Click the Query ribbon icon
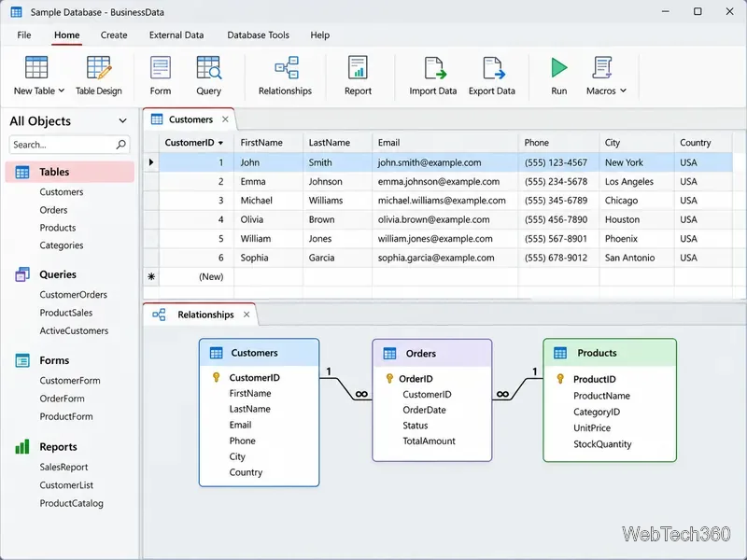The width and height of the screenshot is (747, 560). [x=208, y=66]
